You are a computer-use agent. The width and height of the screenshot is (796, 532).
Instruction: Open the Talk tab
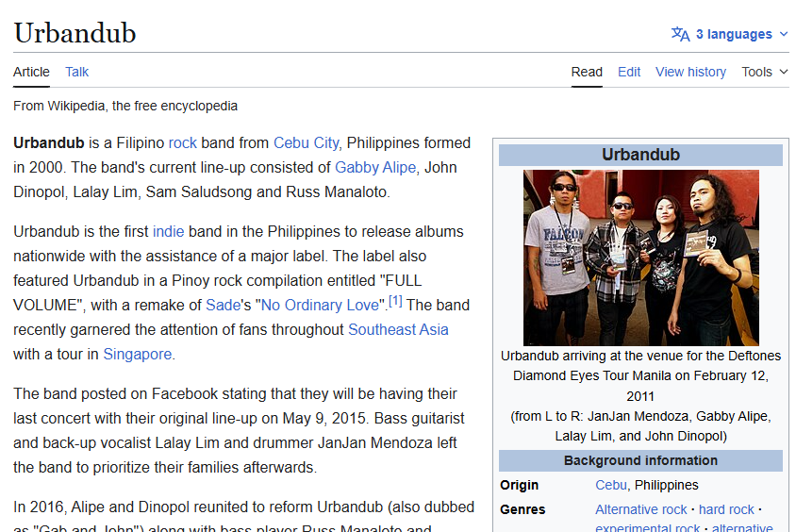pyautogui.click(x=76, y=72)
